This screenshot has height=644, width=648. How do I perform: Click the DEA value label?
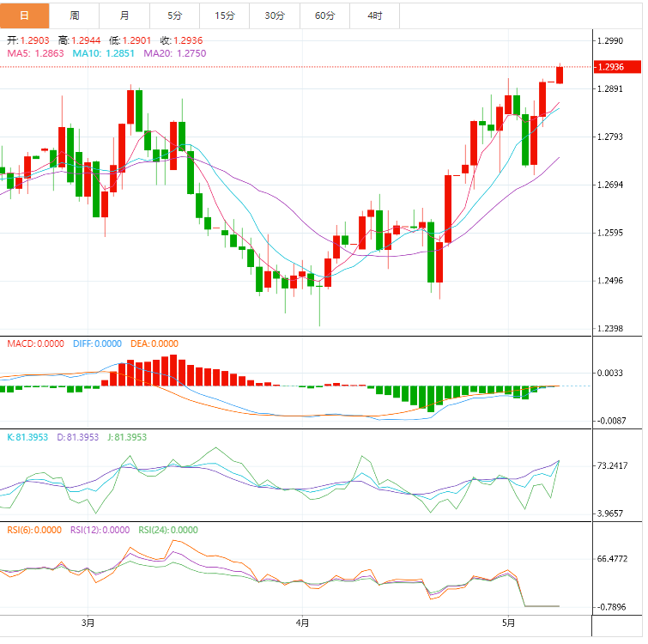[154, 344]
